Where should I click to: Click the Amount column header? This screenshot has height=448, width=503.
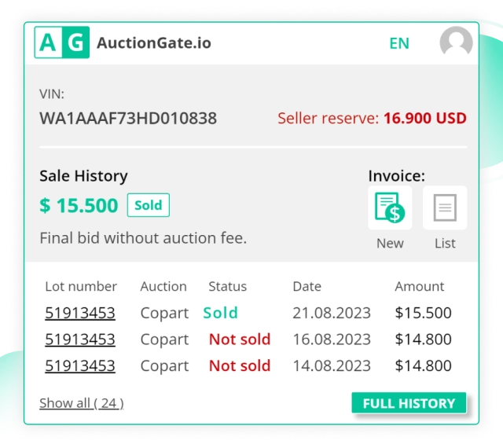click(x=419, y=286)
